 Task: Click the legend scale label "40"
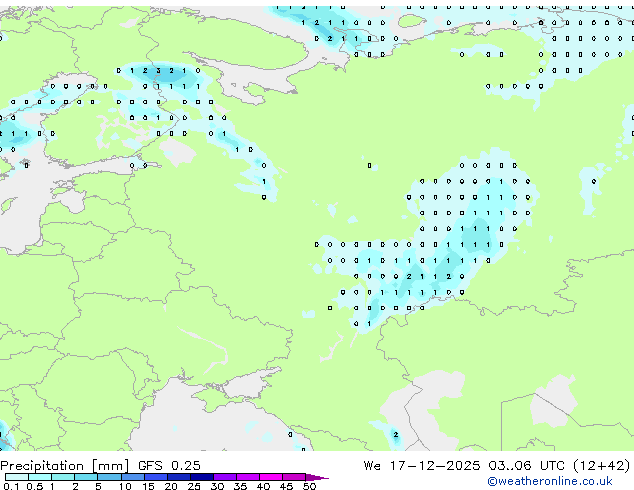[263, 486]
